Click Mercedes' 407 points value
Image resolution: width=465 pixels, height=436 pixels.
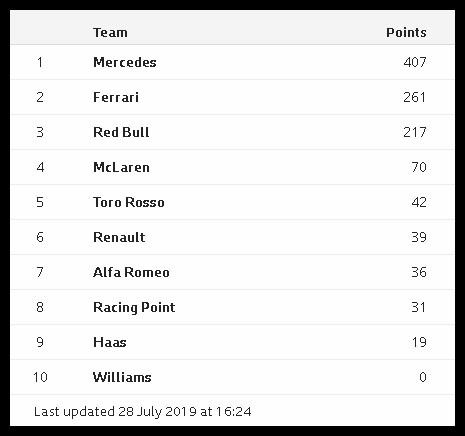tap(415, 62)
